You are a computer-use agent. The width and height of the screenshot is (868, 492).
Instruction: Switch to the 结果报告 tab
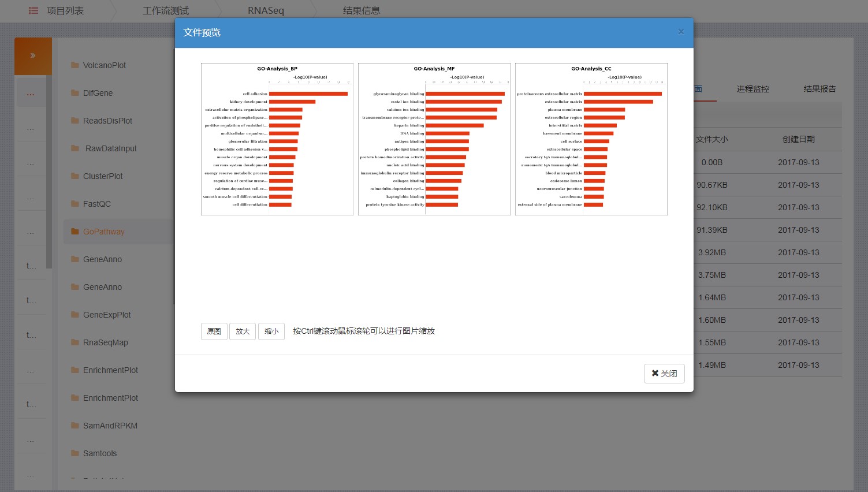click(819, 89)
